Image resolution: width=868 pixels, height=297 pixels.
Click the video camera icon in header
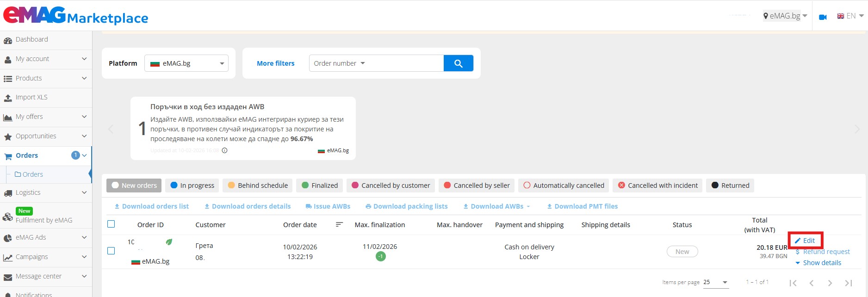823,17
